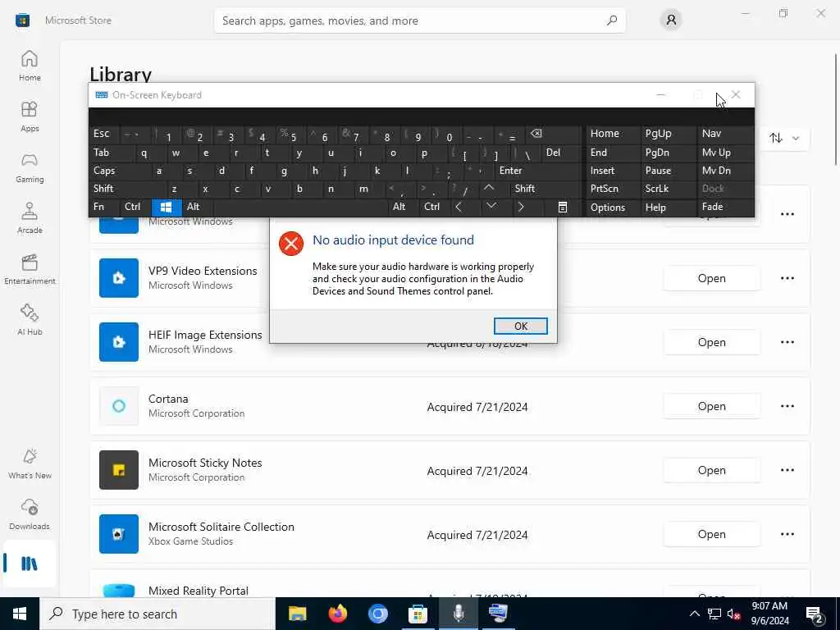
Task: Click OK in the audio error dialog
Action: pyautogui.click(x=521, y=326)
